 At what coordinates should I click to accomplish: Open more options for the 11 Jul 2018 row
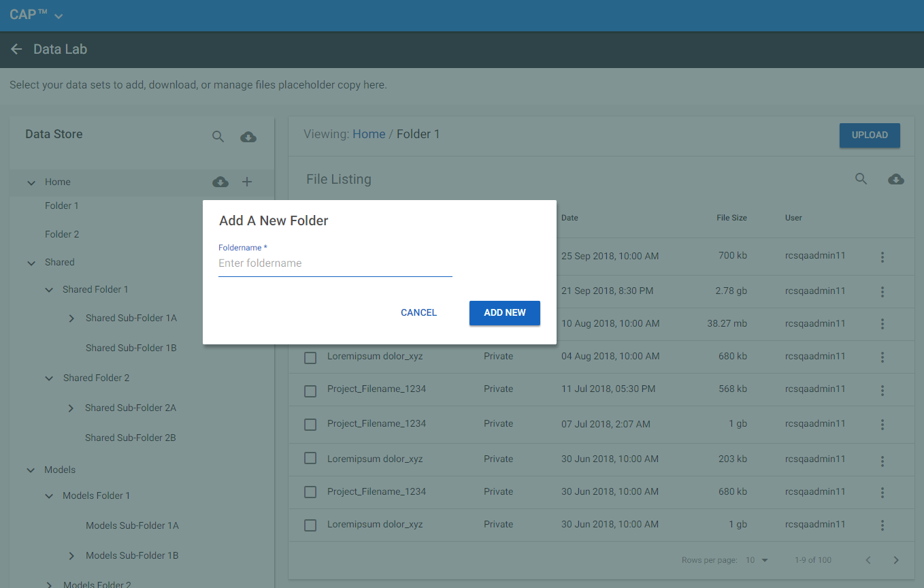pos(882,390)
